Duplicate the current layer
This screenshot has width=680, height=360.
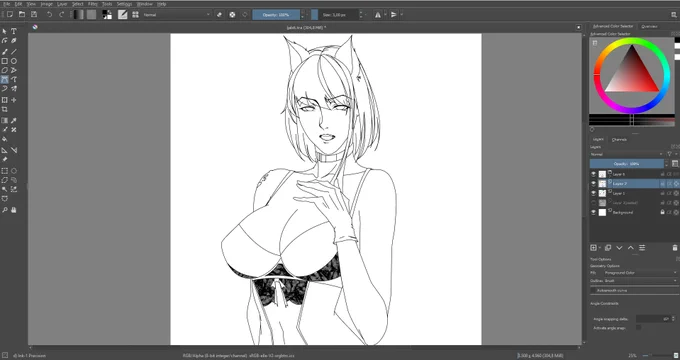[608, 248]
